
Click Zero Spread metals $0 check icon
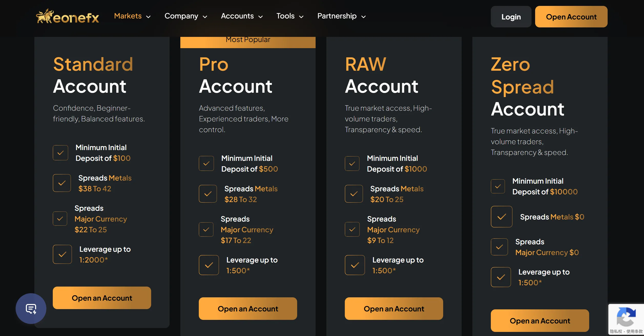point(502,217)
